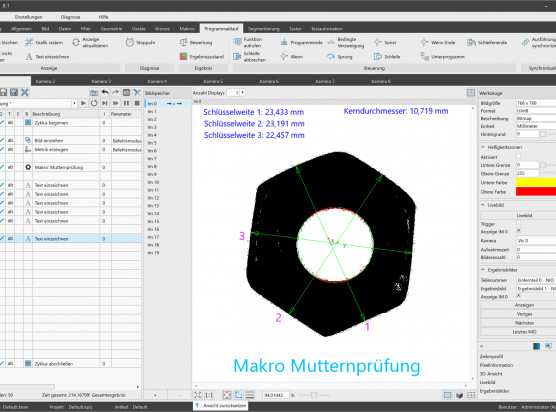Collapse the Ergebnisbilder section
The image size is (556, 412).
483,270
